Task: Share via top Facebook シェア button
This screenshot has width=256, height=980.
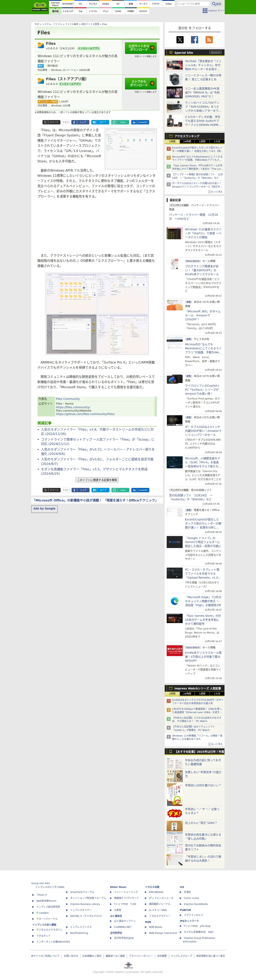Action: click(x=80, y=122)
